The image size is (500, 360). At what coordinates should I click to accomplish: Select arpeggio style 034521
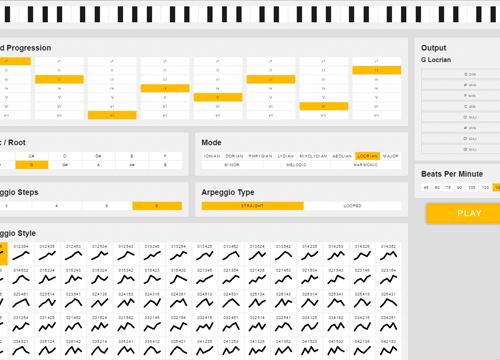[x=21, y=348]
